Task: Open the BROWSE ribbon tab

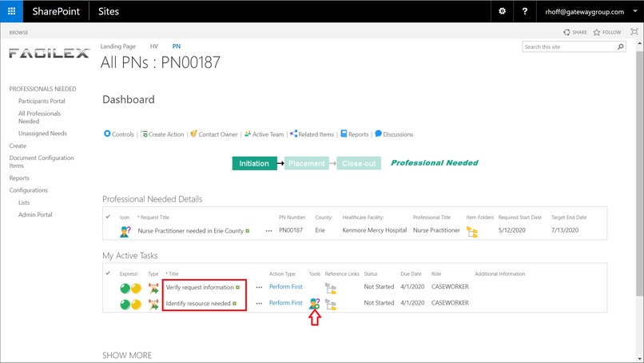Action: [18, 33]
